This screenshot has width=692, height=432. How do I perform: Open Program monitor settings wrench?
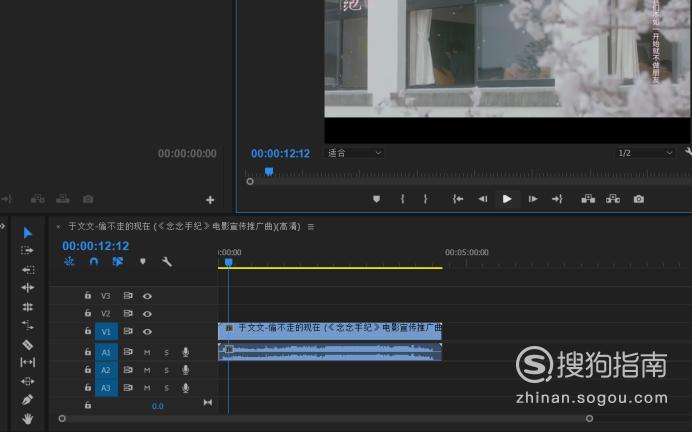688,153
